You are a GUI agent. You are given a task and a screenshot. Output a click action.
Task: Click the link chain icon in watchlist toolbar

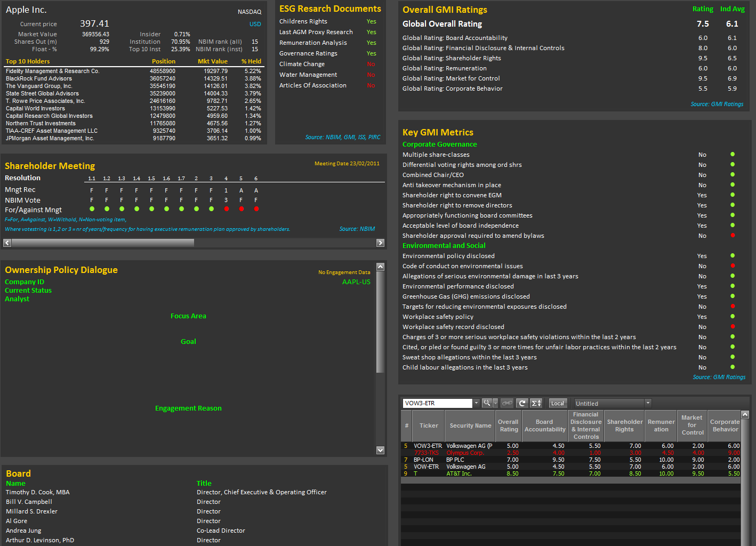click(507, 403)
